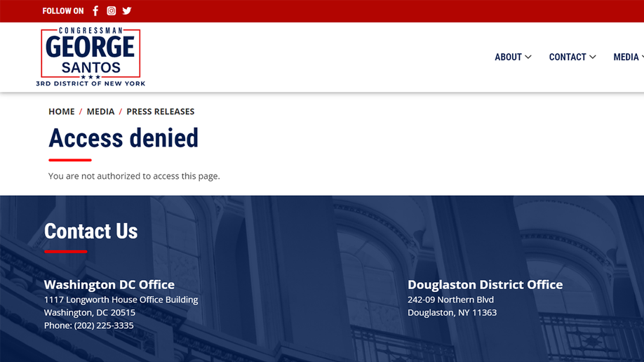Screen dimensions: 644x362
Task: Open the Instagram profile icon
Action: click(112, 11)
